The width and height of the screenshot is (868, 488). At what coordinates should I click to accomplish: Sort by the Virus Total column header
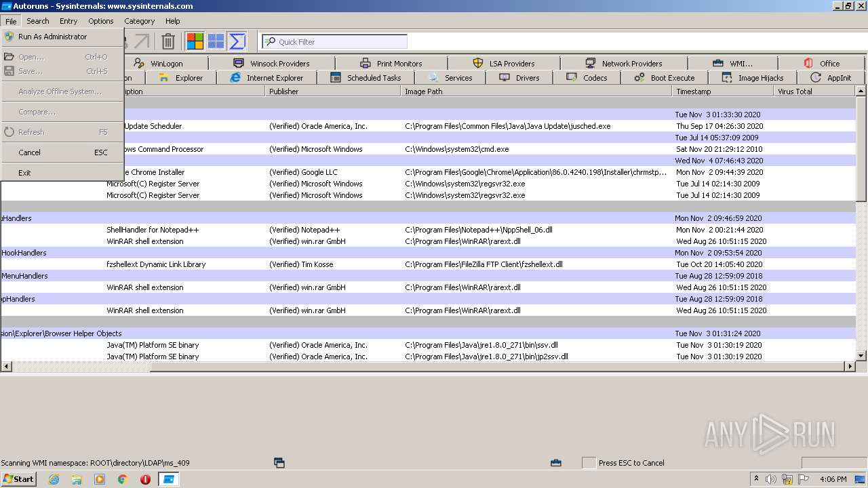tap(815, 91)
